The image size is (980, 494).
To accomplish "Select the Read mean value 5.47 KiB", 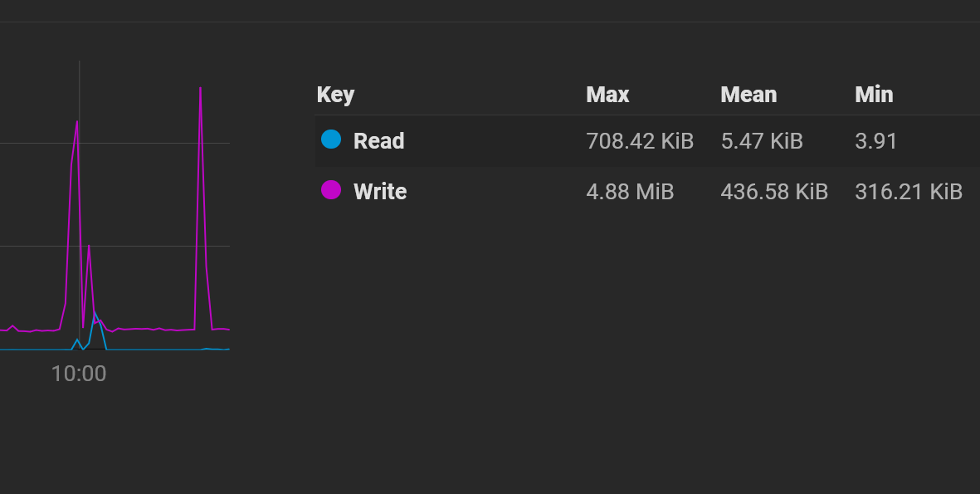I will point(761,140).
